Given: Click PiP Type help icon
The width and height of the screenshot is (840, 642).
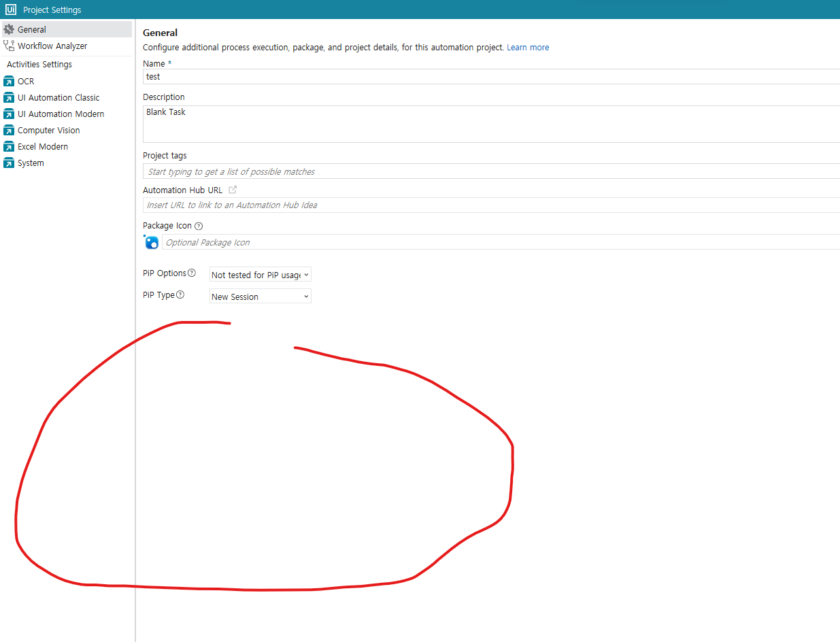Looking at the screenshot, I should 180,295.
